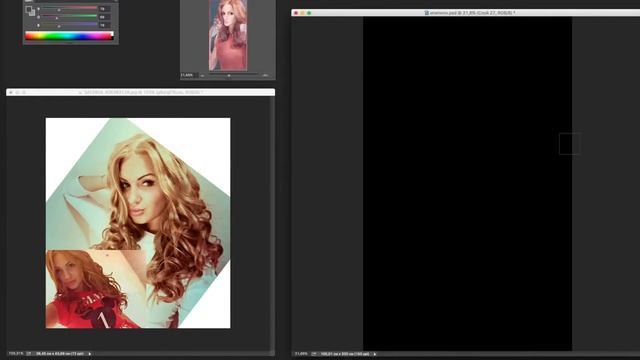
Task: Click the left document status bar icon
Action: [x=29, y=353]
